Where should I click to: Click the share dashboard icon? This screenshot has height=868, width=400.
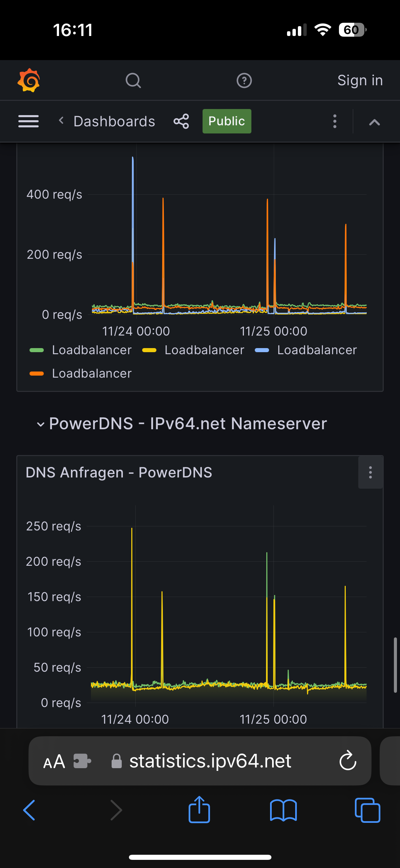tap(181, 121)
